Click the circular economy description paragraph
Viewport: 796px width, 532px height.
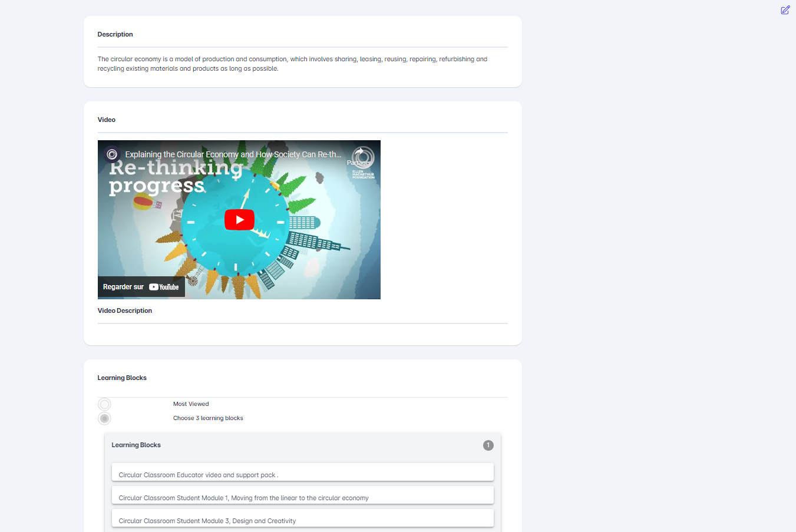(292, 64)
